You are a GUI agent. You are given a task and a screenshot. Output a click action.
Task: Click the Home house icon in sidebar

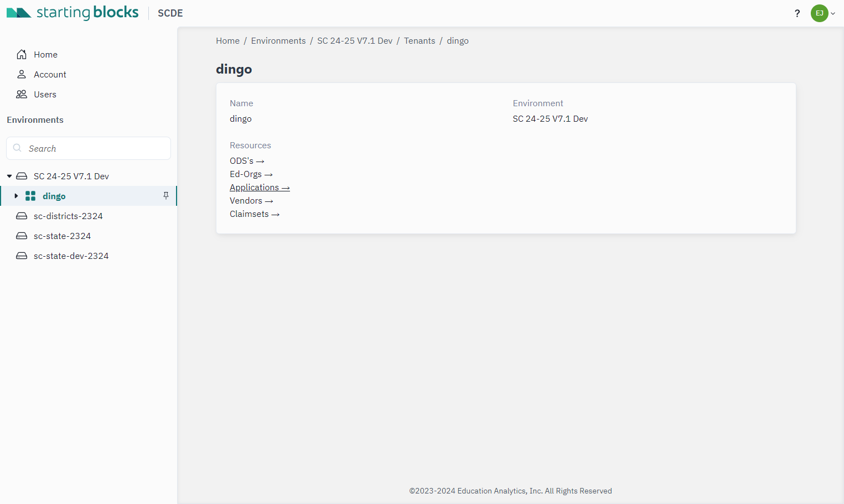point(22,54)
